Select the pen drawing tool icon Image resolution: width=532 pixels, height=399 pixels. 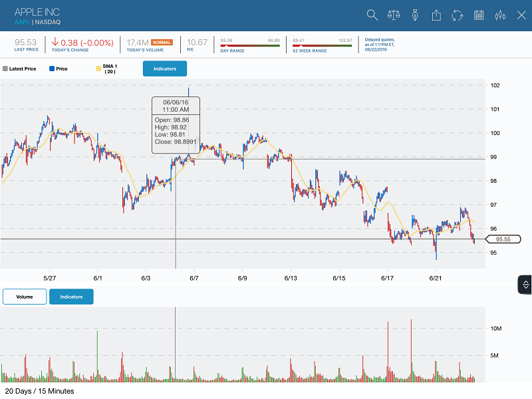(x=415, y=15)
